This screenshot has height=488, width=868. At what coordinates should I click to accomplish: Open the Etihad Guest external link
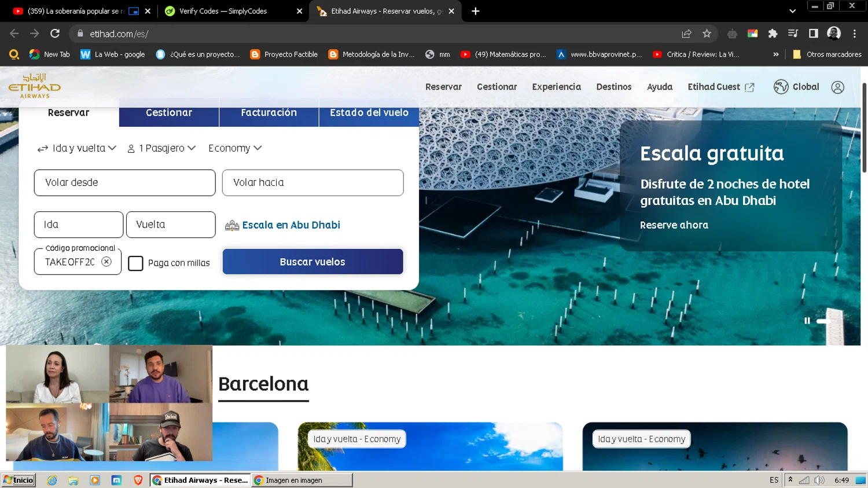[720, 87]
